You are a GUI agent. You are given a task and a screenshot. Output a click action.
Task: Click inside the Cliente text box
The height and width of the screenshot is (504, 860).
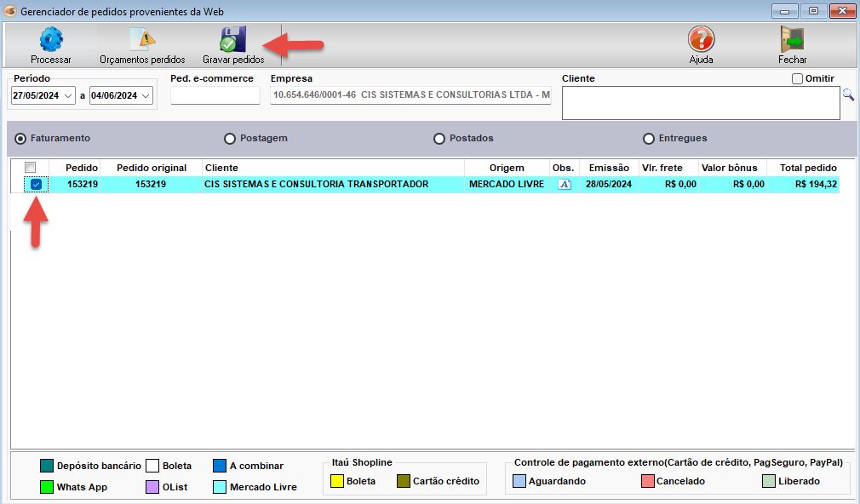pos(700,103)
